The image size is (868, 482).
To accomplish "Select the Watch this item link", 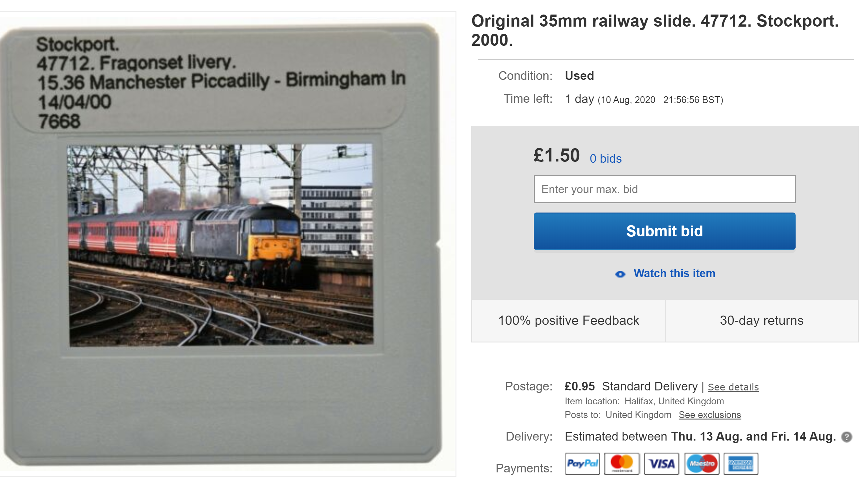I will point(674,273).
